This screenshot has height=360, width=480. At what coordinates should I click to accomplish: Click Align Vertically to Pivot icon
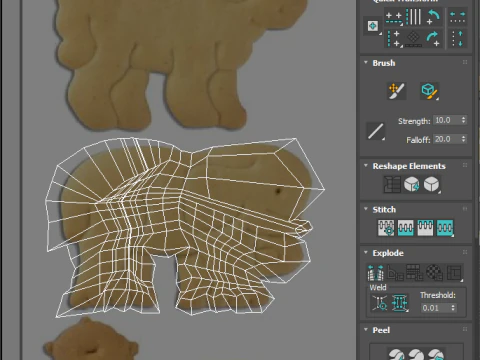(394, 39)
